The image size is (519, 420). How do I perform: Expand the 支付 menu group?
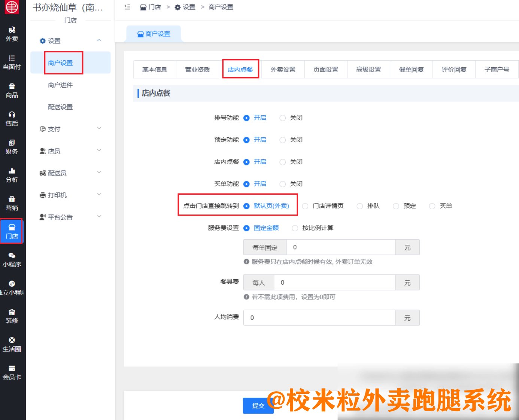pyautogui.click(x=54, y=129)
